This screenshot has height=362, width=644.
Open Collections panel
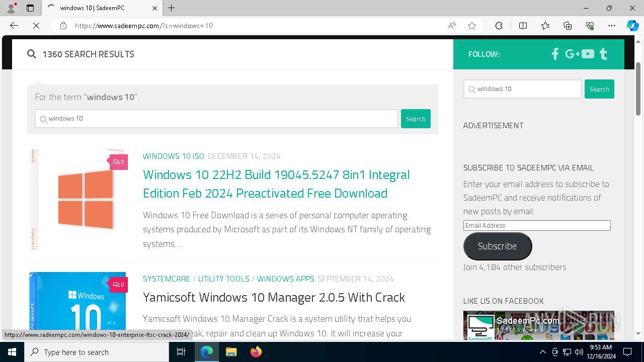pyautogui.click(x=568, y=26)
